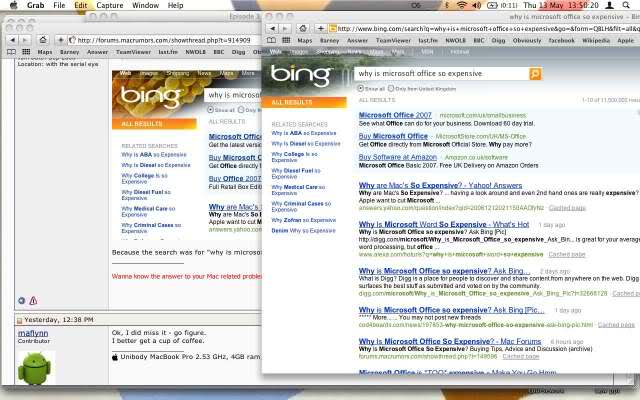Open the facebook bookmark in the Bing window
Screen dimensions: 640x400
click(x=561, y=40)
